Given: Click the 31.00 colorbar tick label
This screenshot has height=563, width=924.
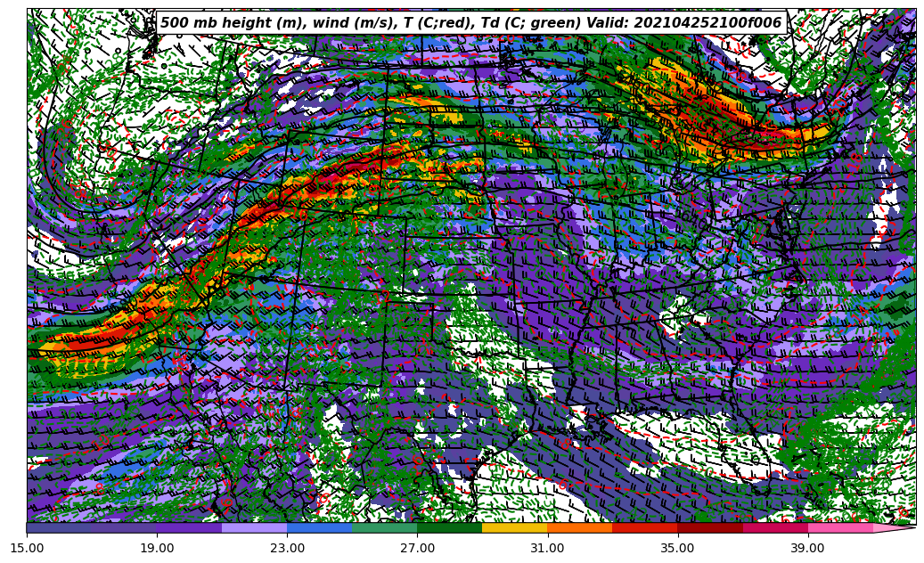Looking at the screenshot, I should coord(547,548).
